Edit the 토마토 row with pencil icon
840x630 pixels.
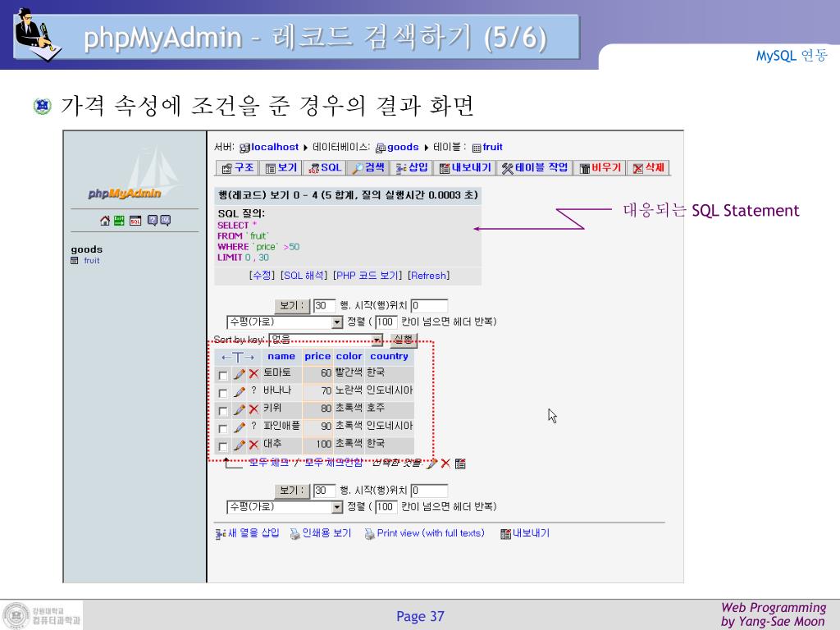click(240, 374)
